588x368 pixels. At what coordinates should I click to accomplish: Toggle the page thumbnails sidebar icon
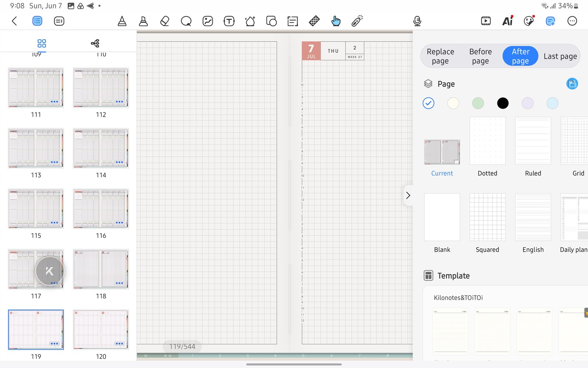pos(37,21)
